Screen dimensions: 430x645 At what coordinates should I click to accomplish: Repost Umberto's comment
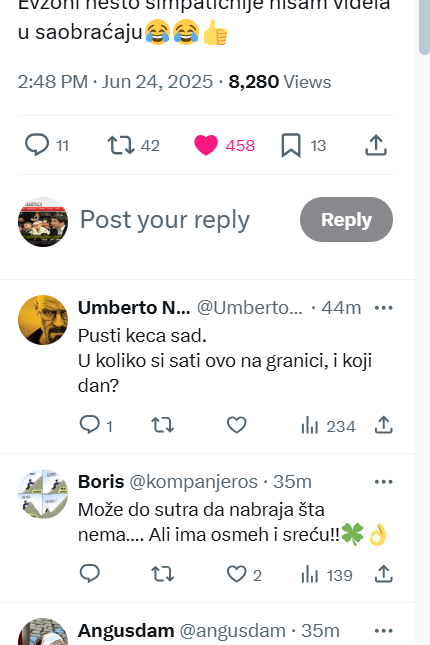[163, 425]
